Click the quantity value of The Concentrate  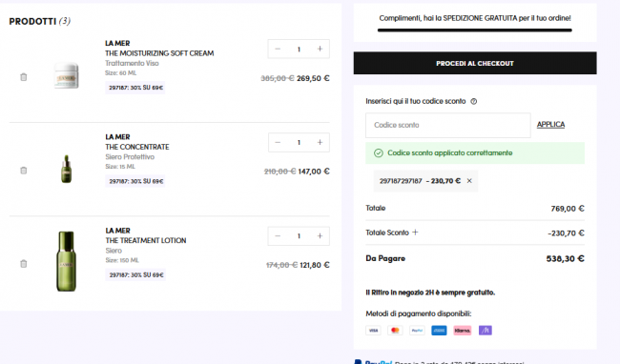(299, 143)
